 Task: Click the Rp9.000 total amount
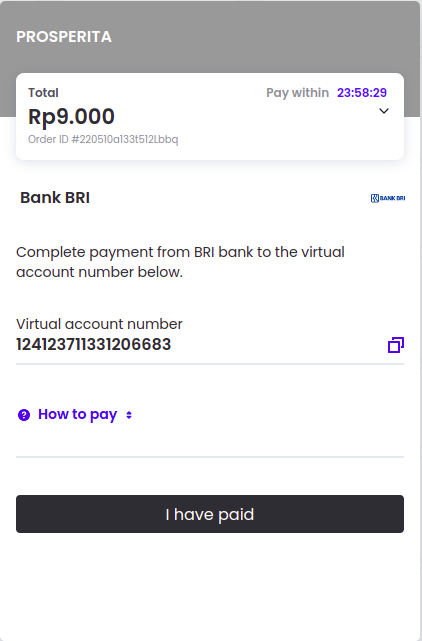click(72, 117)
